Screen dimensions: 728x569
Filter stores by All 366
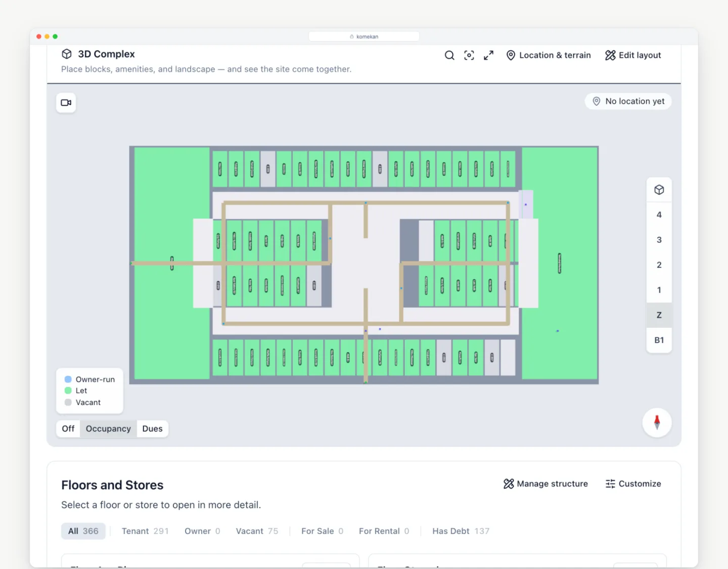pos(83,531)
